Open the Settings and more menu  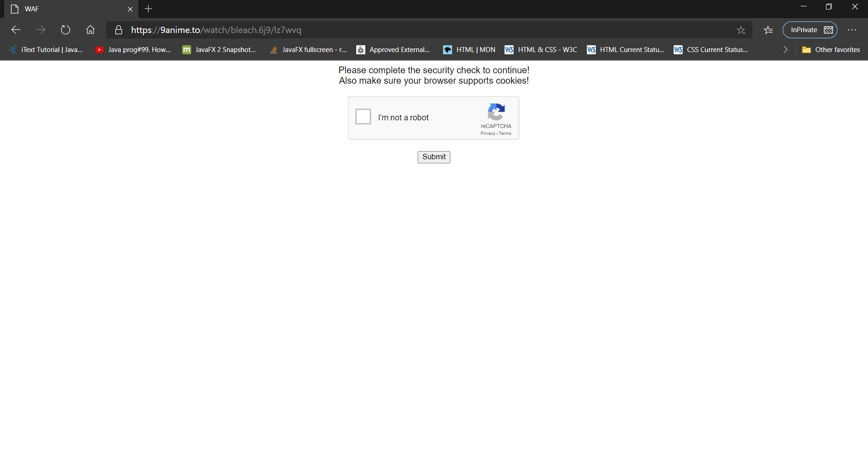tap(852, 30)
